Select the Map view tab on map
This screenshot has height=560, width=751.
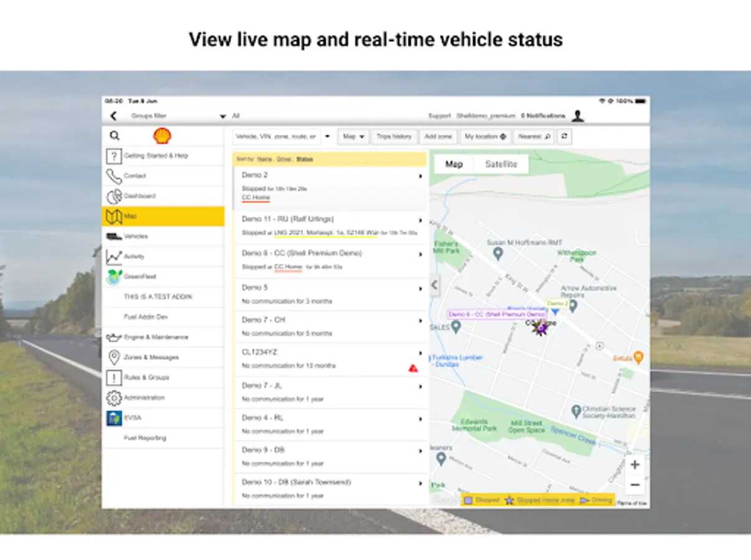pyautogui.click(x=454, y=164)
